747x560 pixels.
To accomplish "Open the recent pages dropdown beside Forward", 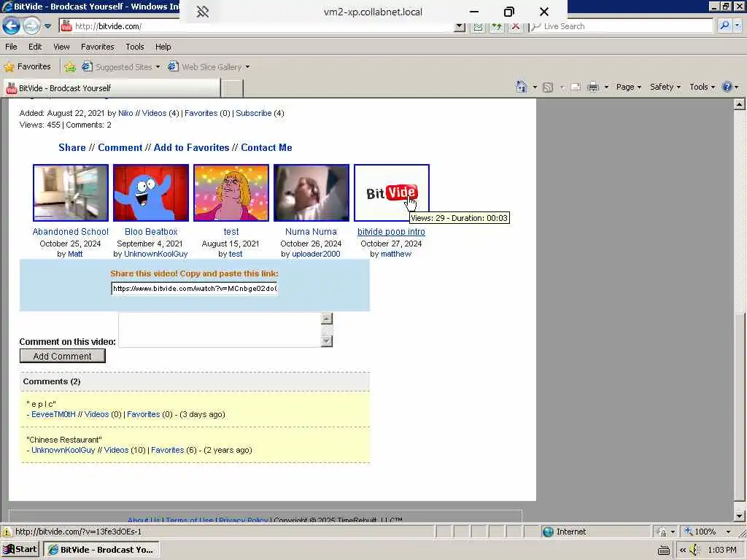I will tap(47, 26).
